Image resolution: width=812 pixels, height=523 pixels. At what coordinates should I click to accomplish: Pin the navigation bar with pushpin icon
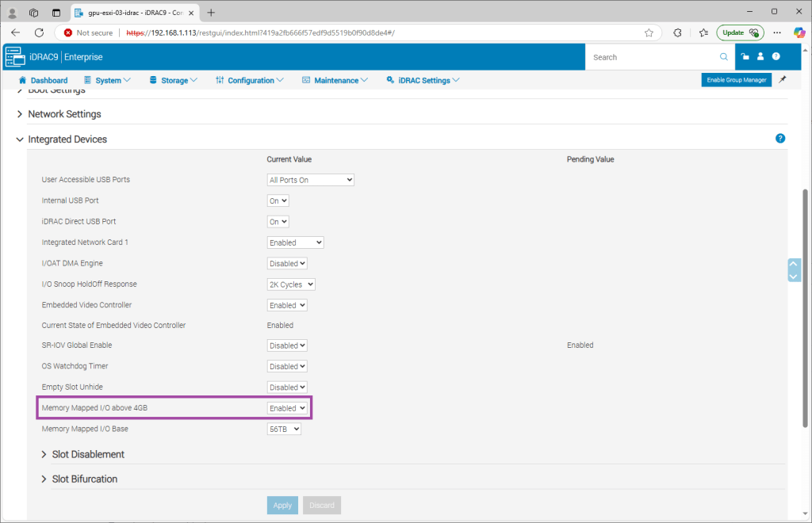point(783,80)
